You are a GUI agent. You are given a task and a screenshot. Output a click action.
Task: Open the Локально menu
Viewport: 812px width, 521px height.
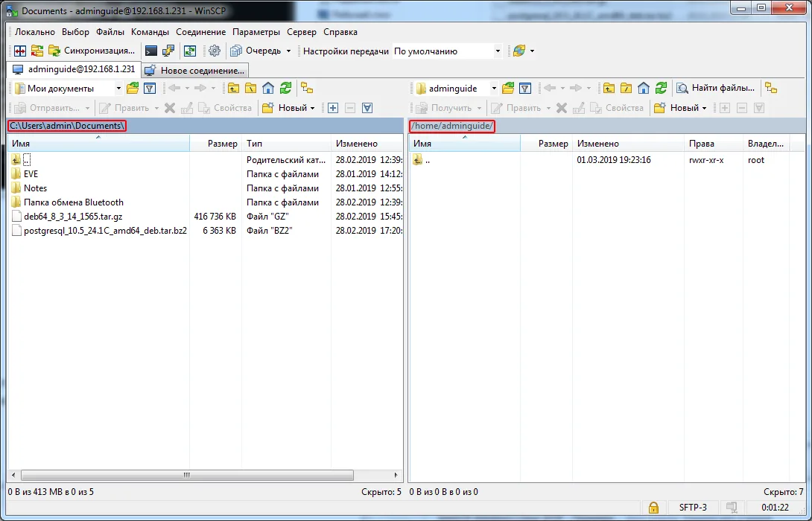pyautogui.click(x=35, y=32)
